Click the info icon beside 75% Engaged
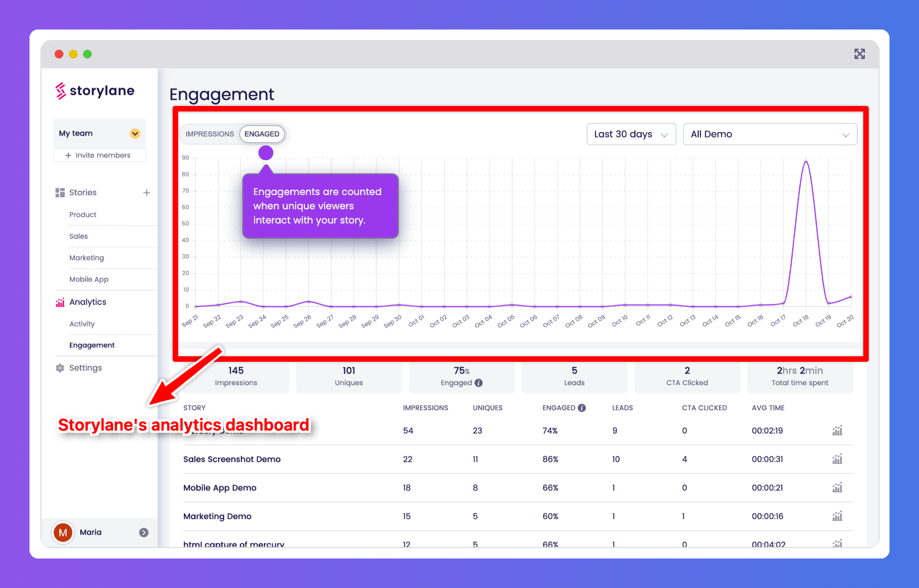Viewport: 919px width, 588px height. [479, 383]
